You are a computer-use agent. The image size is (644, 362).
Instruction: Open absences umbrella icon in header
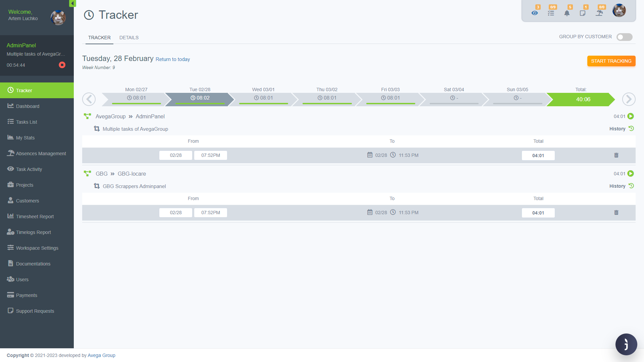(599, 13)
